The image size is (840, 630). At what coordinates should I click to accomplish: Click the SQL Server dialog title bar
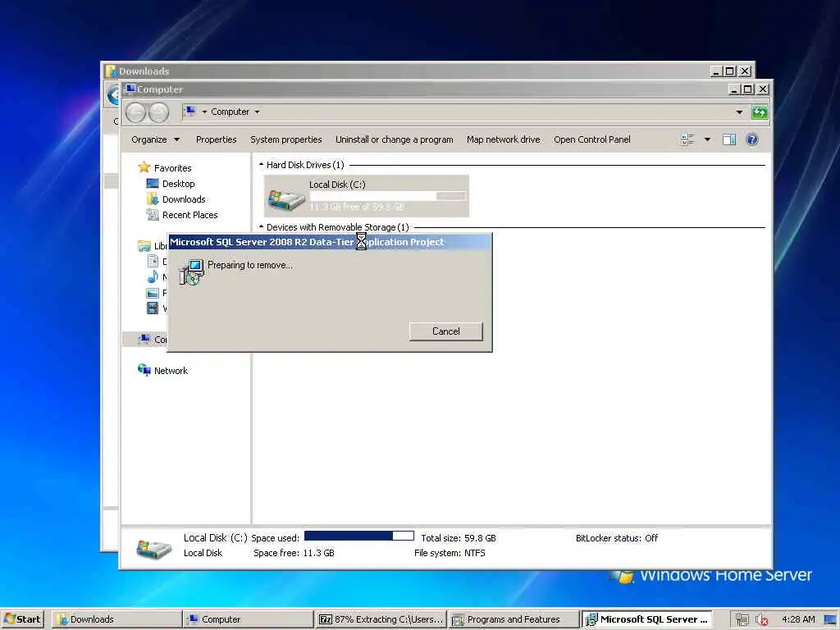(x=330, y=242)
